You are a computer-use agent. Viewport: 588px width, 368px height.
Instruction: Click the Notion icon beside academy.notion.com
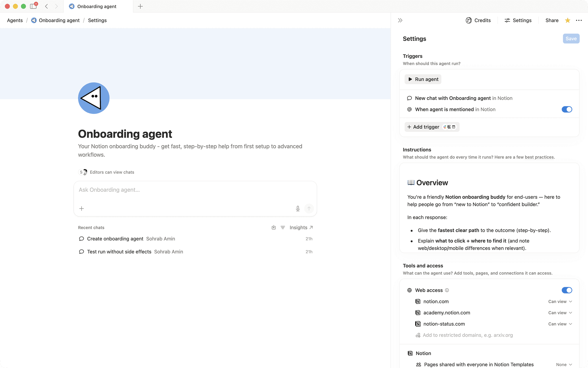(418, 313)
